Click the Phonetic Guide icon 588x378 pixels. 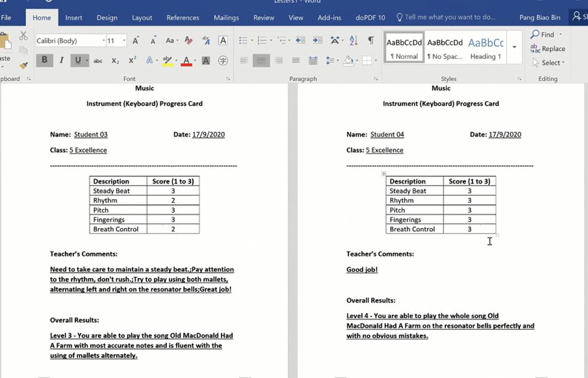(x=206, y=40)
